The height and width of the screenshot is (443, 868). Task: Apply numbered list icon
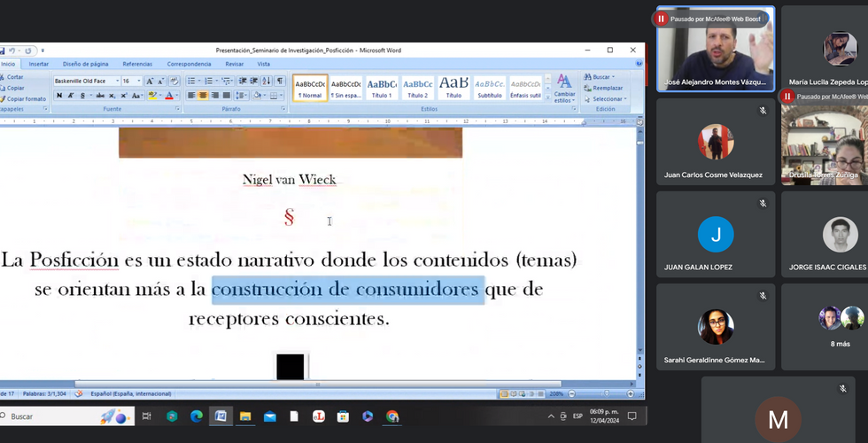coord(209,81)
